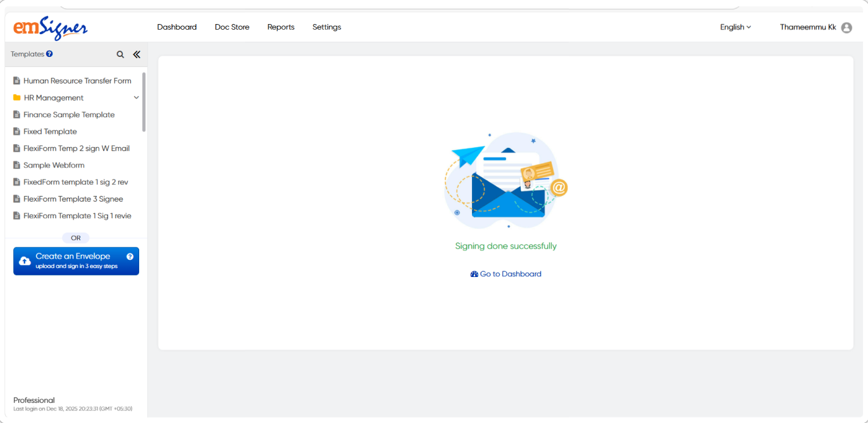Open the Thameemmu Kk account menu
This screenshot has width=868, height=423.
[x=808, y=27]
